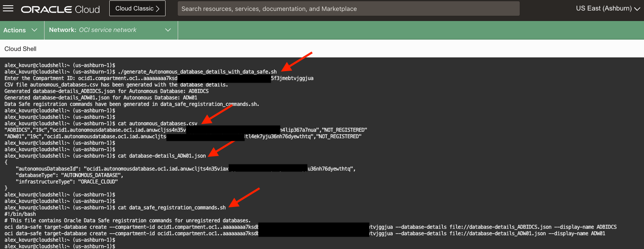Viewport: 644px width, 249px height.
Task: Click the 'Generated database-details_ADBIDCS.json' line
Action: click(x=106, y=91)
